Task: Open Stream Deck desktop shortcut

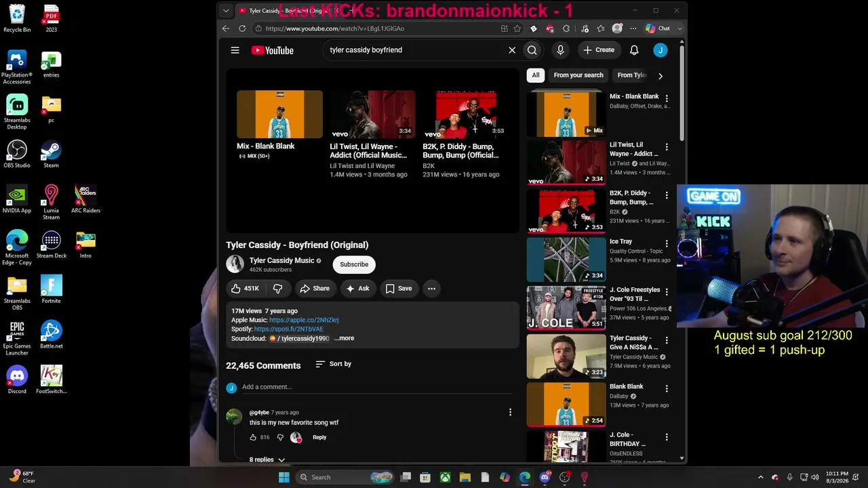Action: (52, 245)
